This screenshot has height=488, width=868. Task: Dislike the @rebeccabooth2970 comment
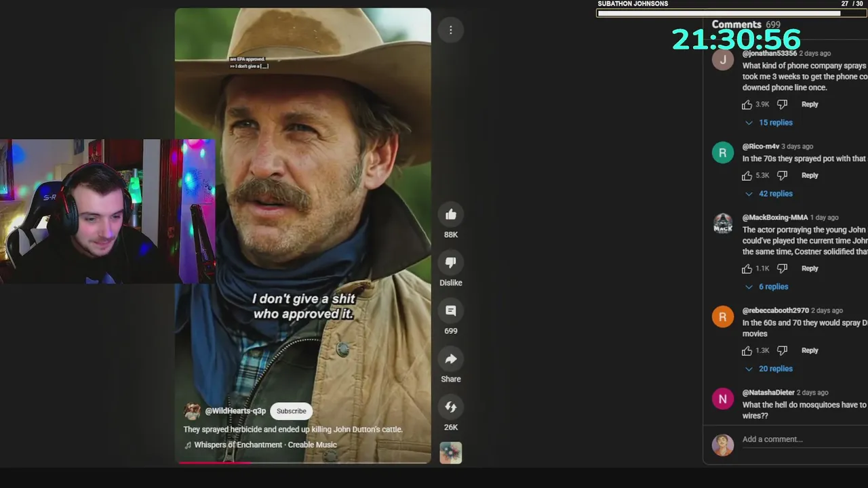pos(782,350)
